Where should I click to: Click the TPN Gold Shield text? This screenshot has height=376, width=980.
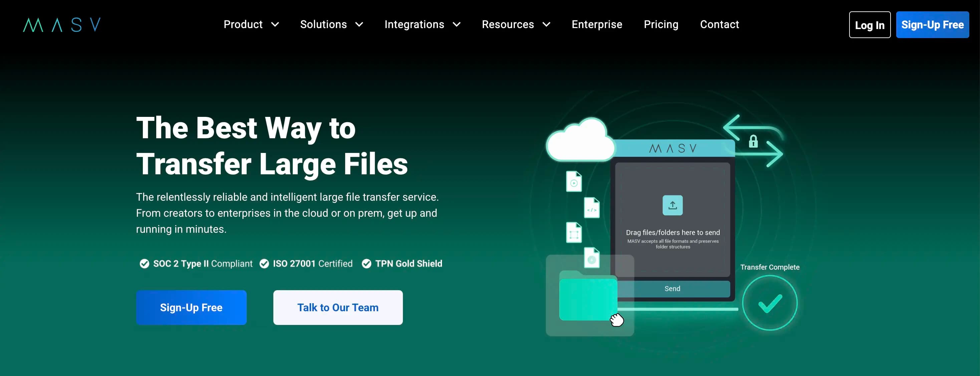pos(409,264)
